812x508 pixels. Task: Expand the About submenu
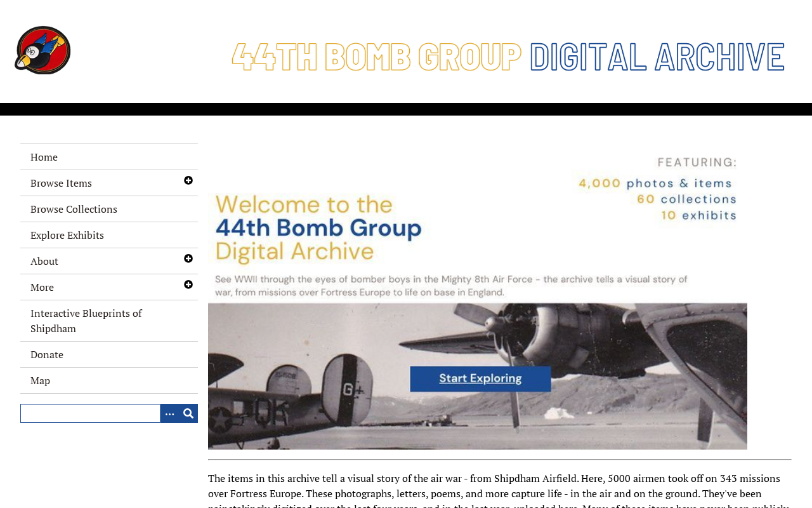point(188,259)
